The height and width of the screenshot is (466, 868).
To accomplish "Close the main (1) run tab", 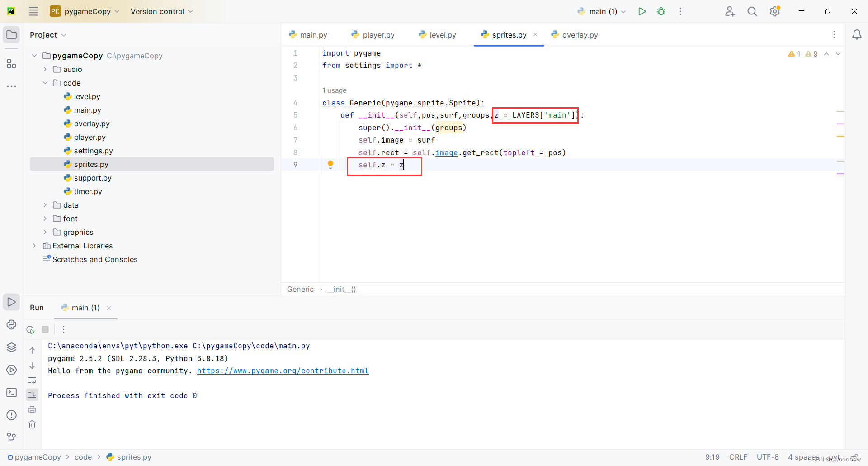I will (x=109, y=308).
